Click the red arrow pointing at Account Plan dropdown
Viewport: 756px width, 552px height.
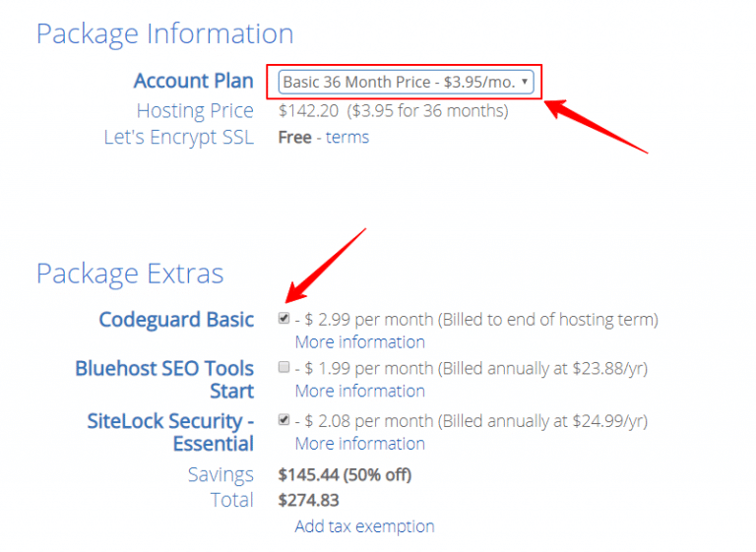(x=595, y=124)
